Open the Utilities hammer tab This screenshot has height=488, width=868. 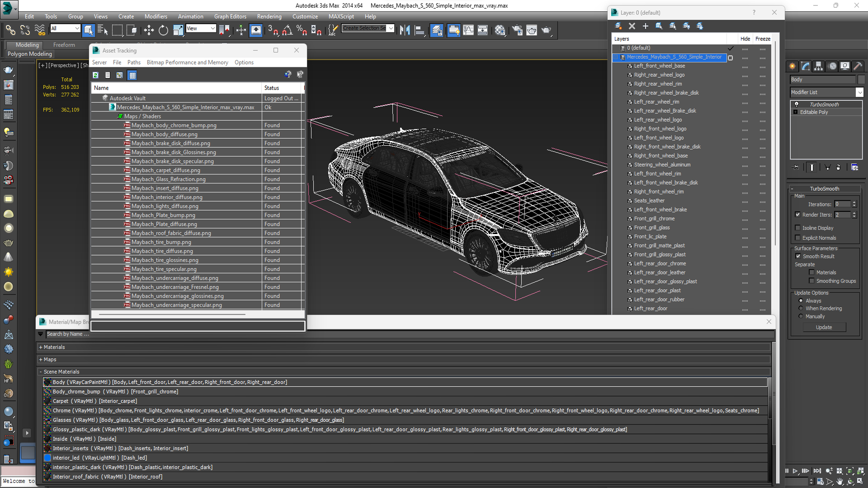tap(858, 66)
